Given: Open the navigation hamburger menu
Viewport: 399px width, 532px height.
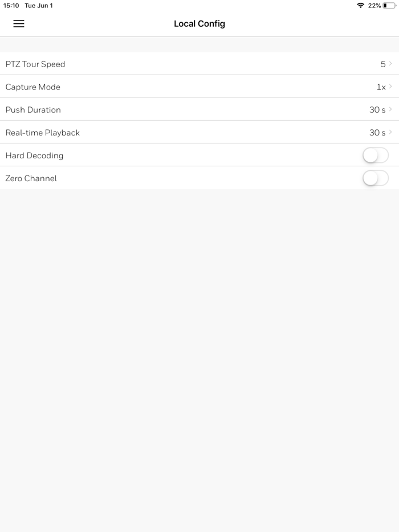Looking at the screenshot, I should point(18,24).
